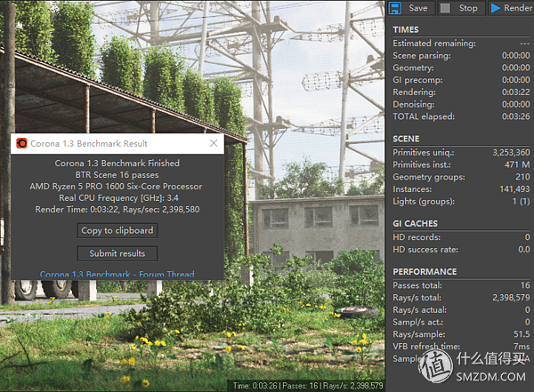
Task: Select the Scene parsing time row
Action: tap(461, 56)
